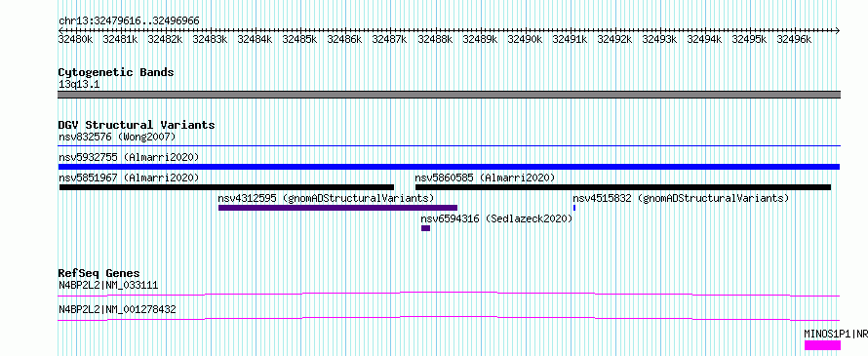Open the RefSeq Genes track heading
This screenshot has height=356, width=868.
coord(99,273)
